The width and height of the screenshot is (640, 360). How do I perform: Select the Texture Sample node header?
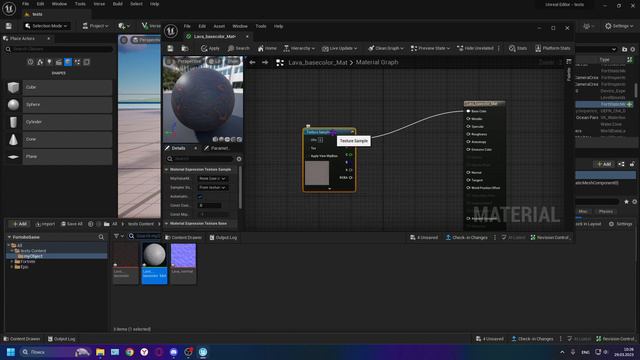coord(329,132)
